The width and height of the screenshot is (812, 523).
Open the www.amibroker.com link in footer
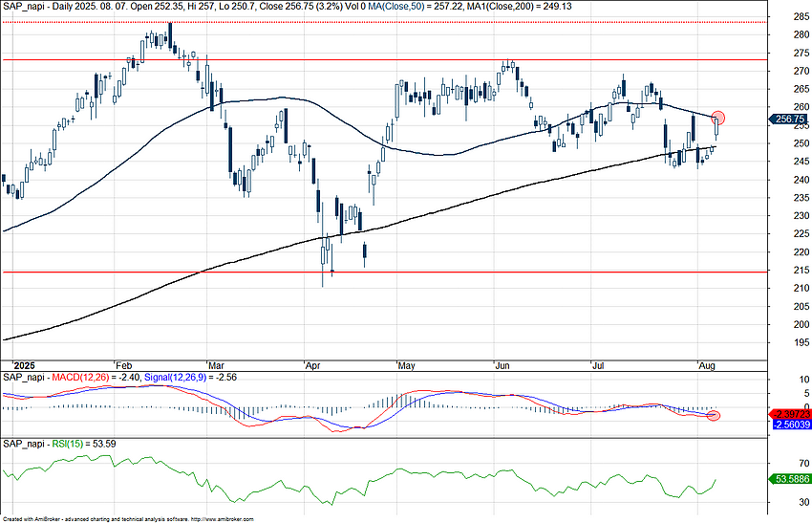coord(223,519)
